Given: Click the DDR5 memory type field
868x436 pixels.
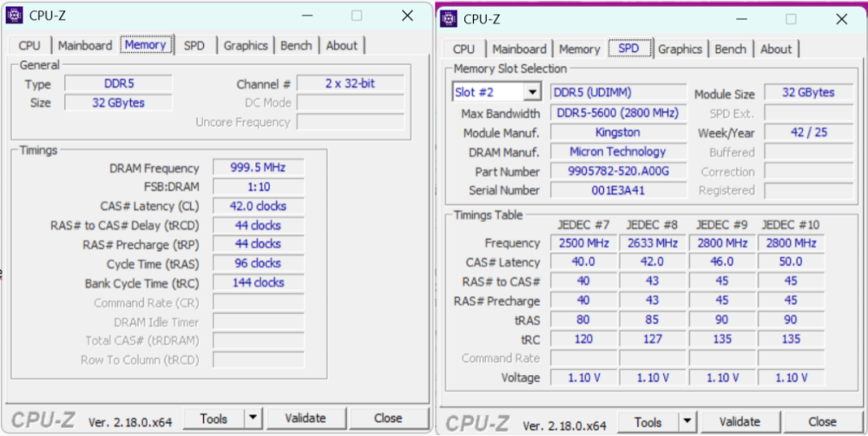Looking at the screenshot, I should point(118,83).
